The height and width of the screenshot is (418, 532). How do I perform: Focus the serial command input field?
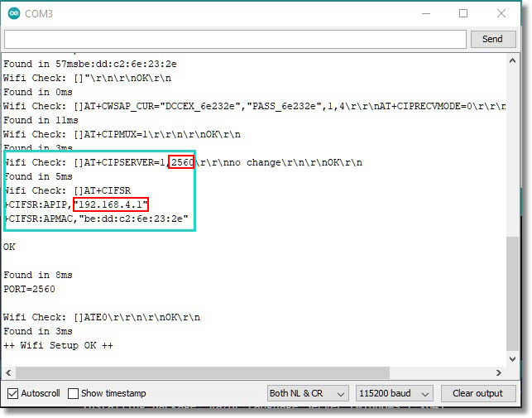tap(235, 39)
